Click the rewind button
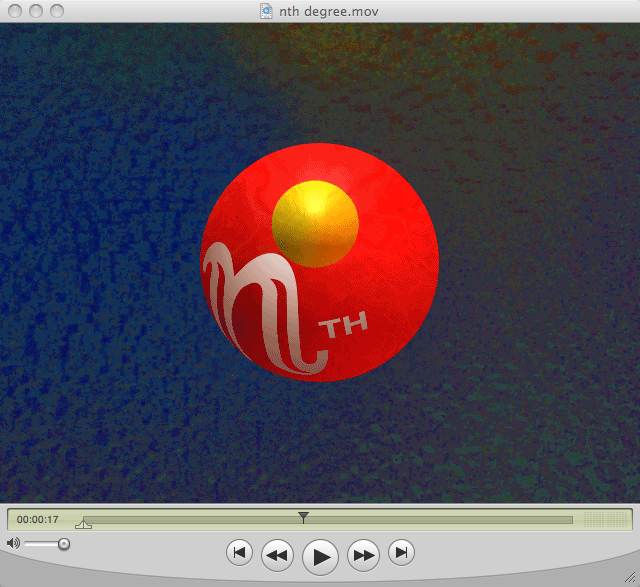This screenshot has width=640, height=587. (277, 555)
